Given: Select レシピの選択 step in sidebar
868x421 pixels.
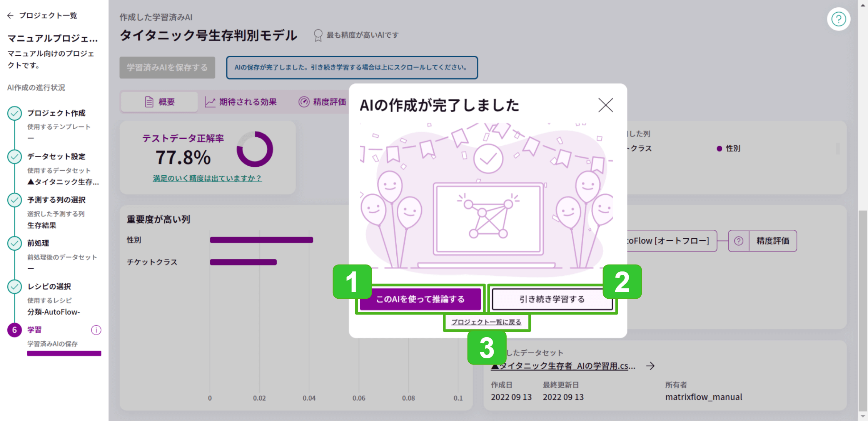Looking at the screenshot, I should click(49, 286).
